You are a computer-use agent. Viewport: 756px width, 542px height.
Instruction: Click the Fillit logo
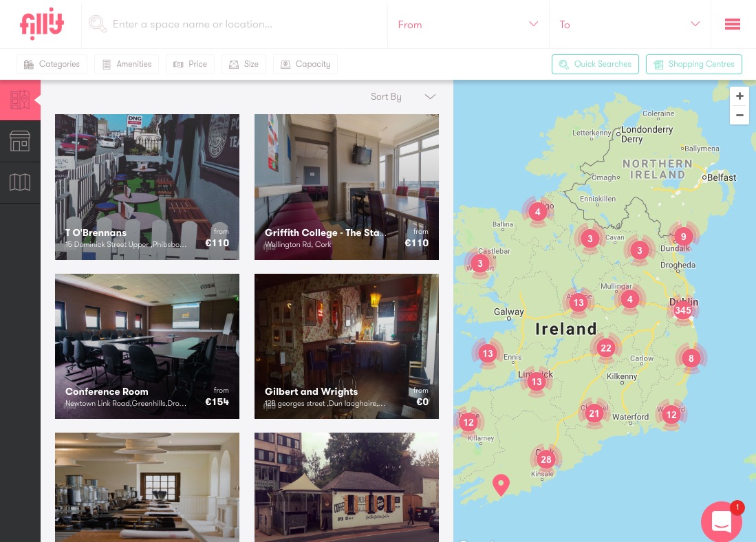point(41,23)
